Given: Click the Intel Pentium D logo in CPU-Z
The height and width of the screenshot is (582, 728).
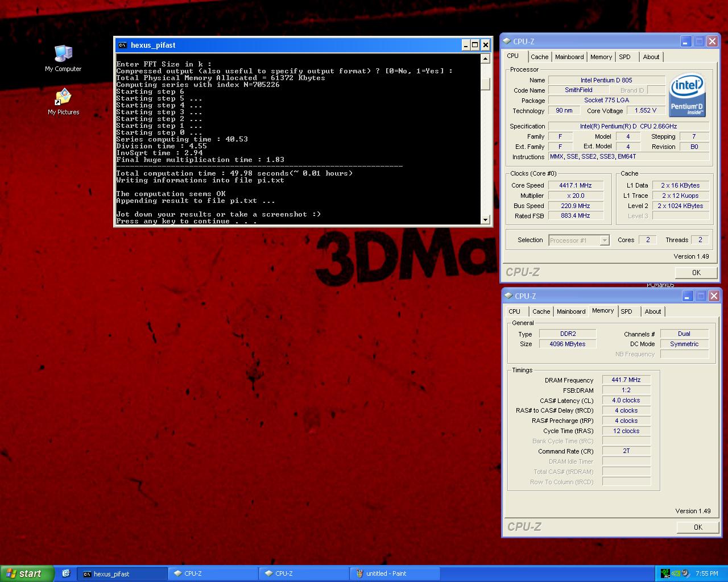Looking at the screenshot, I should [x=687, y=95].
